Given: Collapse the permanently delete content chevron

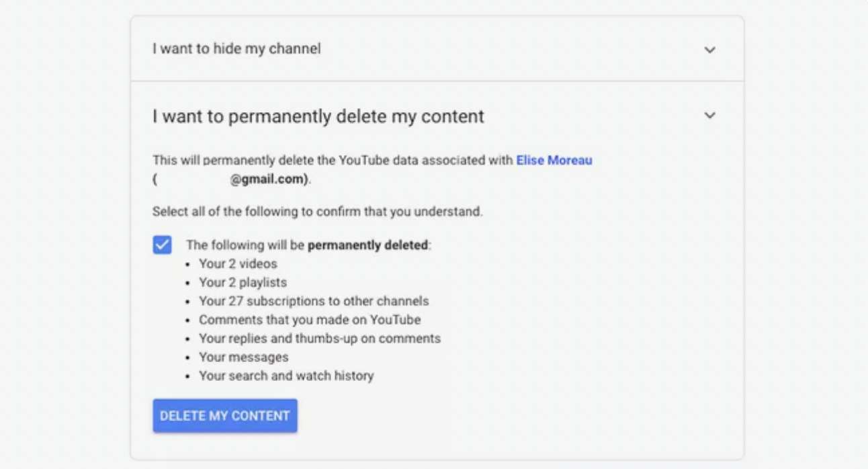Looking at the screenshot, I should tap(709, 116).
